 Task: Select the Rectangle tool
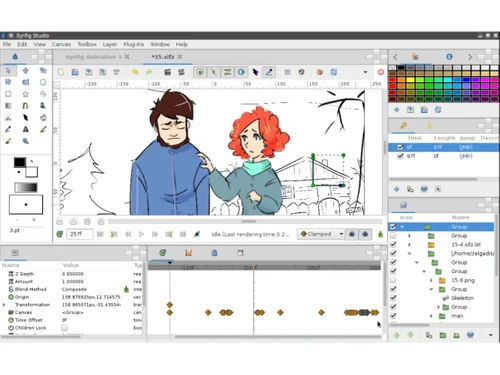[8, 94]
